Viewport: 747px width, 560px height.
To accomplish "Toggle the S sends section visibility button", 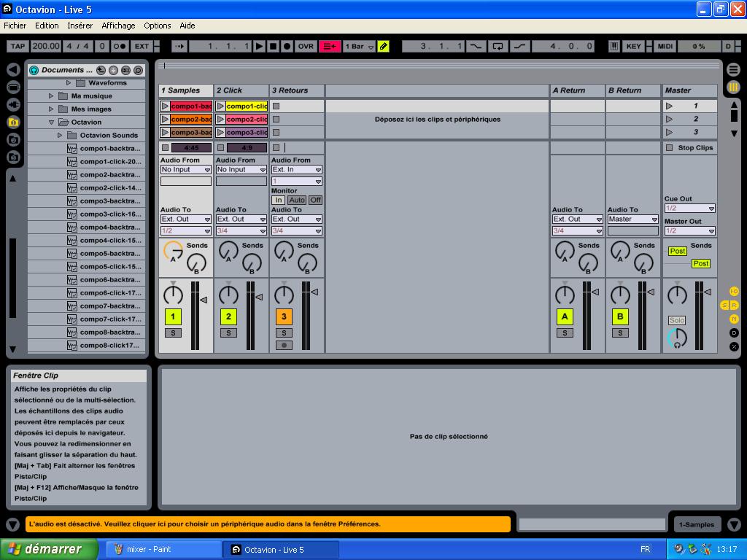I will tap(725, 306).
